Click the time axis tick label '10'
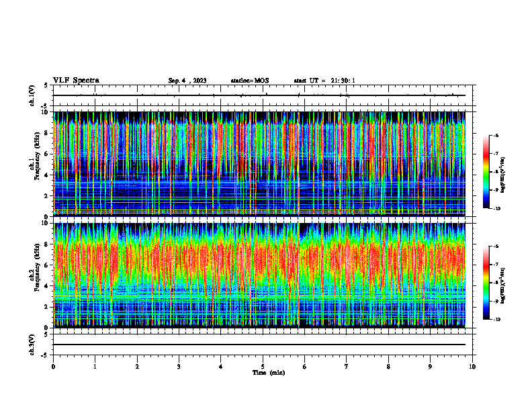Screen dimensions: 532x411 tap(472, 367)
